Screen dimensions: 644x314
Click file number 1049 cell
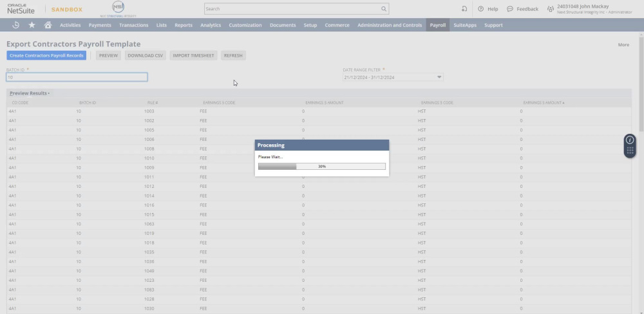point(149,271)
